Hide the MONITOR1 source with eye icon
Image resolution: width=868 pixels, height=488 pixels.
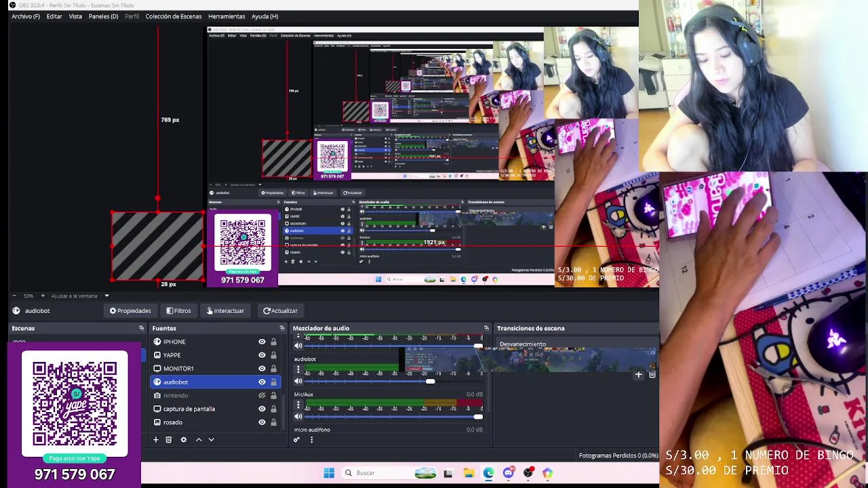pos(262,369)
